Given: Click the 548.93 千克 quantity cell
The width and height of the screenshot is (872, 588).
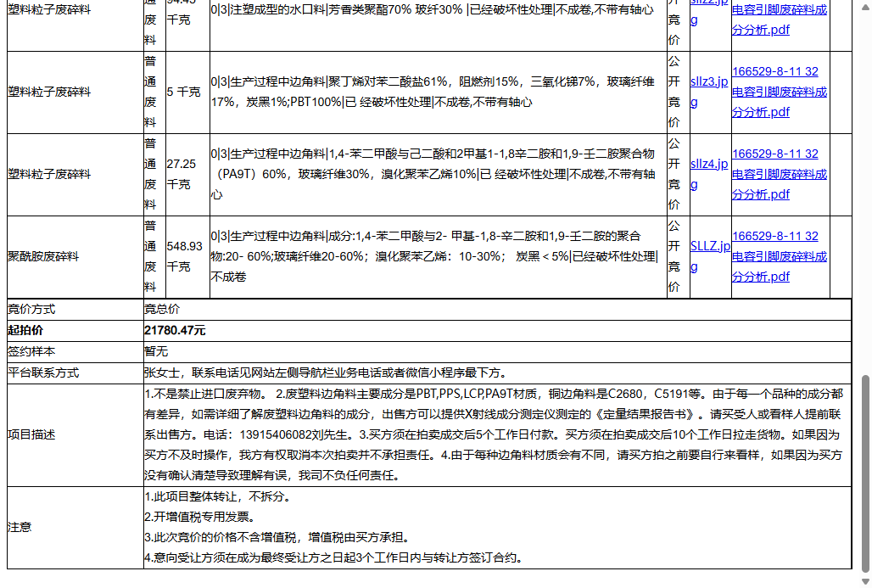Looking at the screenshot, I should (x=187, y=256).
